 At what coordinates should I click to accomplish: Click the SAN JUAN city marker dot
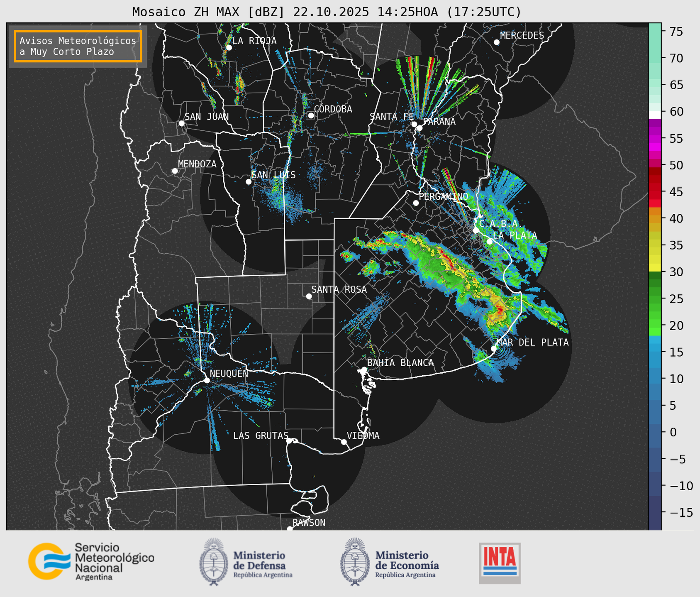coord(181,123)
